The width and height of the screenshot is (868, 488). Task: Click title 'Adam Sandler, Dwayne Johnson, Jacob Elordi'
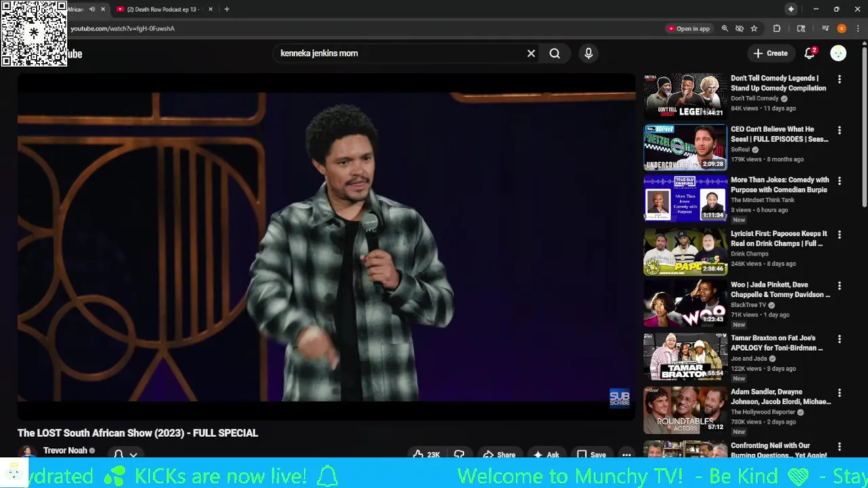781,396
